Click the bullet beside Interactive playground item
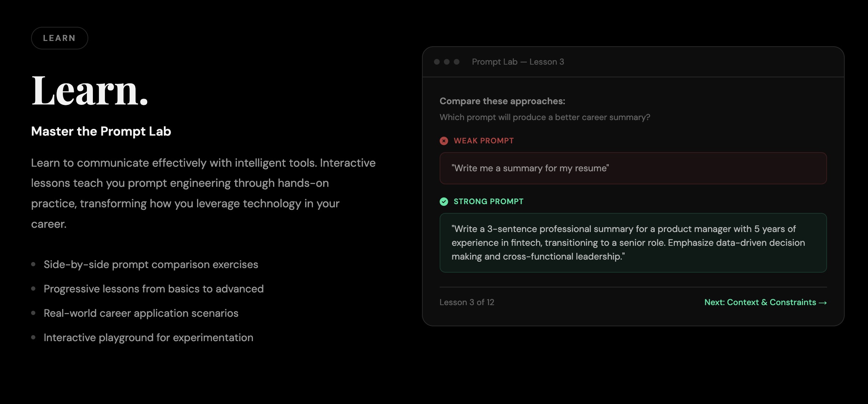Screen dimensions: 868x404 (x=33, y=337)
